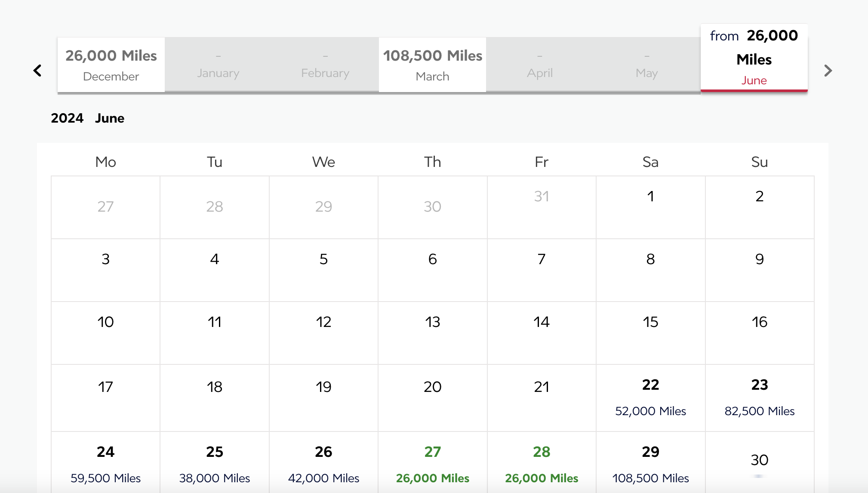Click the '2024 June' heading
Screen dimensions: 868x493
(x=88, y=118)
